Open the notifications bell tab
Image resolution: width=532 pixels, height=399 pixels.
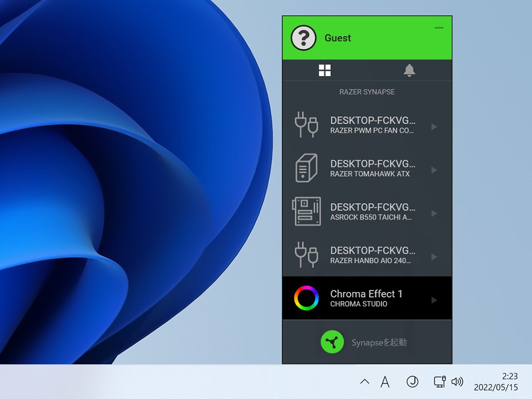[x=409, y=71]
